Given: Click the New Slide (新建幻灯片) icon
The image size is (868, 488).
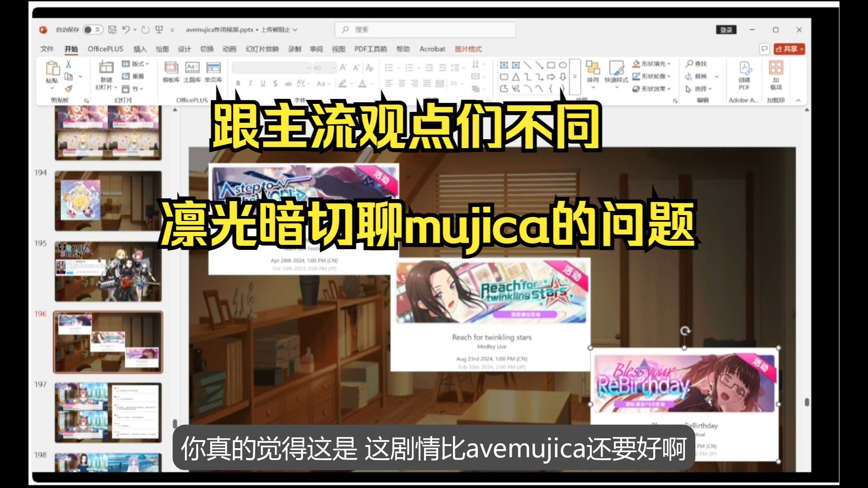Looking at the screenshot, I should [x=106, y=68].
